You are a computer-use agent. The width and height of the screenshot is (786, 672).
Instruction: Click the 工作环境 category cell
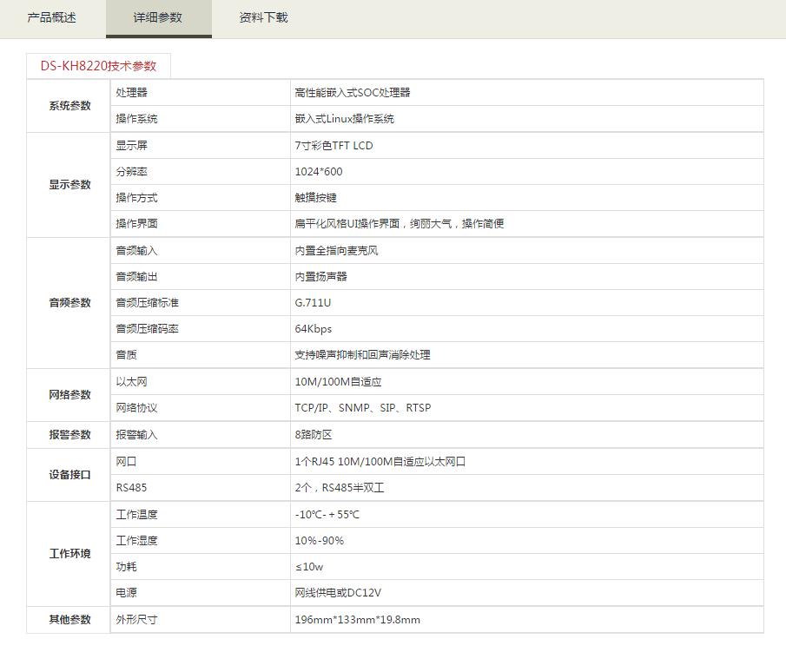click(x=69, y=554)
